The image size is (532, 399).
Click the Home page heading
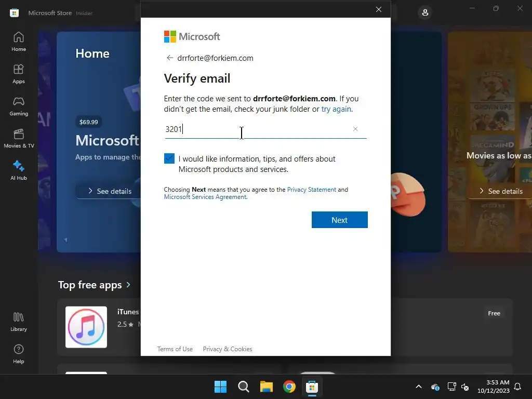pyautogui.click(x=92, y=54)
